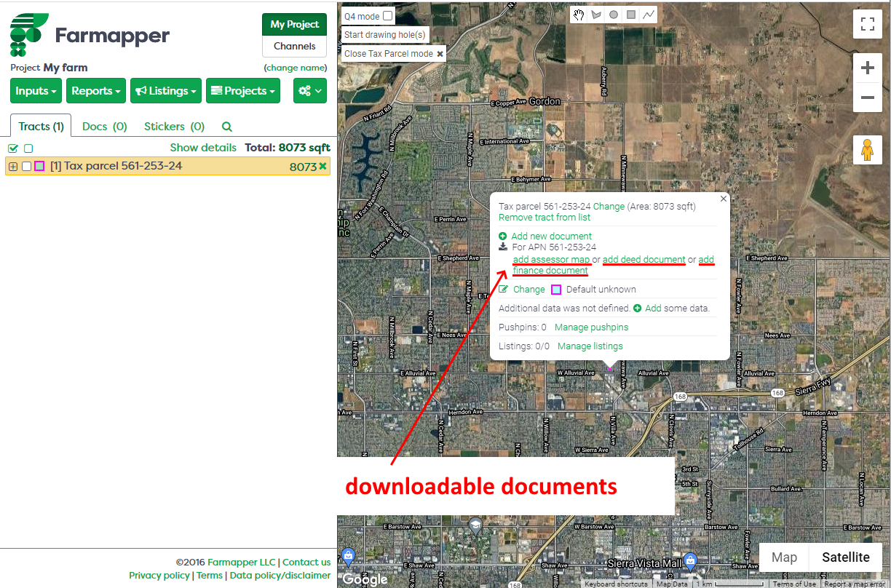Viewport: 891px width, 588px height.
Task: Click add deed document link
Action: [644, 260]
